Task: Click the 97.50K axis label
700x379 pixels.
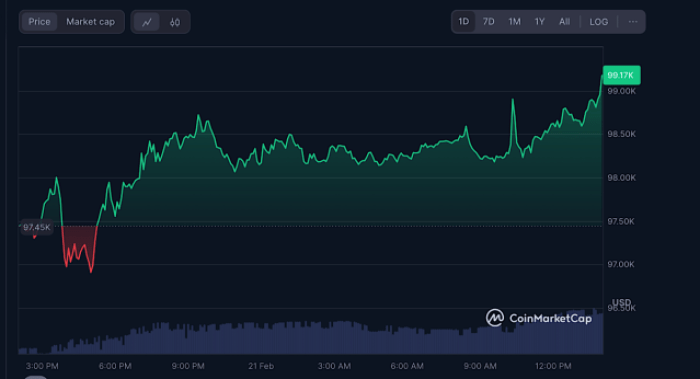Action: 621,221
